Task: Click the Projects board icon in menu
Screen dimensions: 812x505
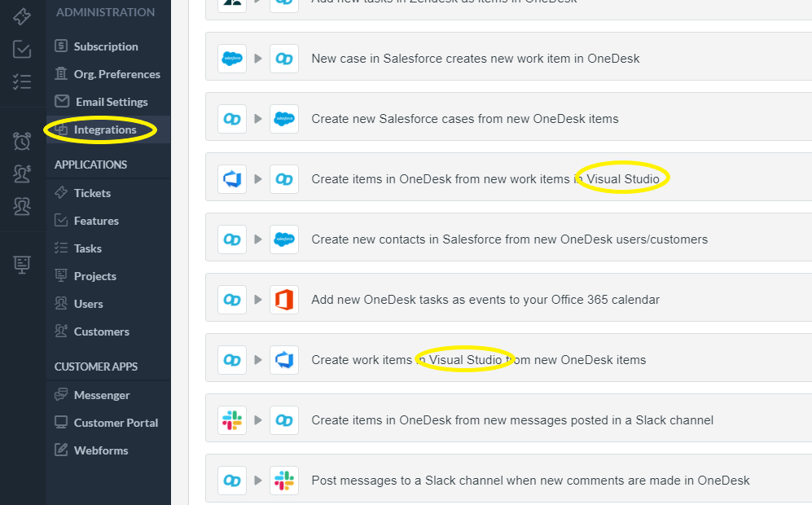Action: pos(61,275)
